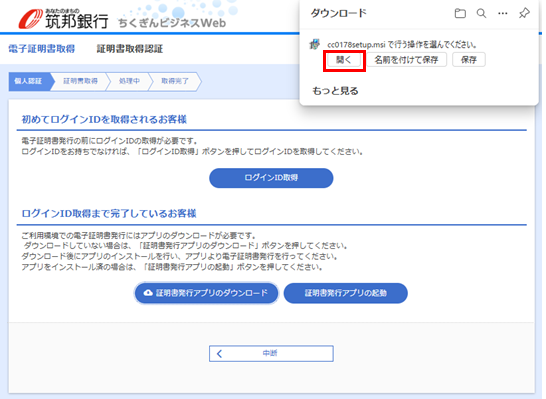
Task: Open downloads folder icon in download panel
Action: (x=460, y=14)
